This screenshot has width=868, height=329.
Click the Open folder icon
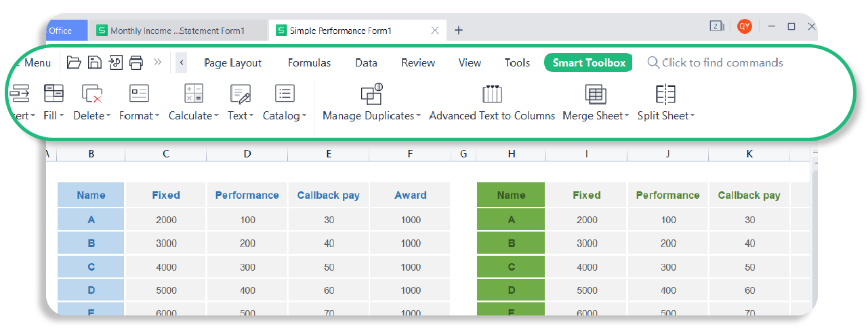pos(74,62)
